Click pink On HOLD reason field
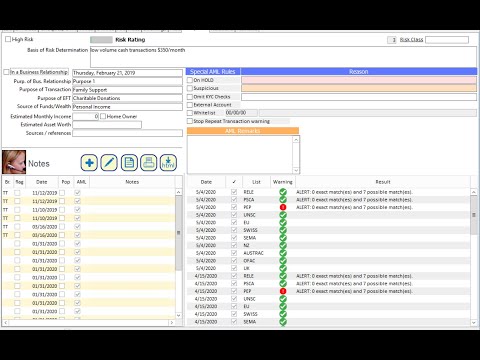480x360 pixels. 359,80
